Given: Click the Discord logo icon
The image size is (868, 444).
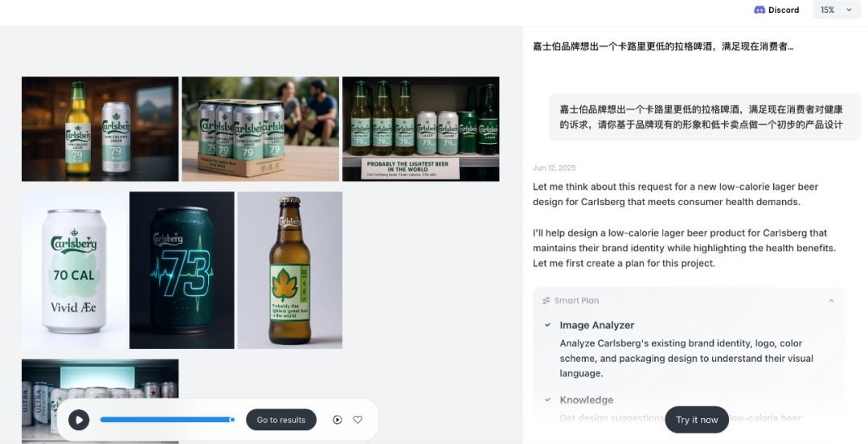Looking at the screenshot, I should click(759, 10).
